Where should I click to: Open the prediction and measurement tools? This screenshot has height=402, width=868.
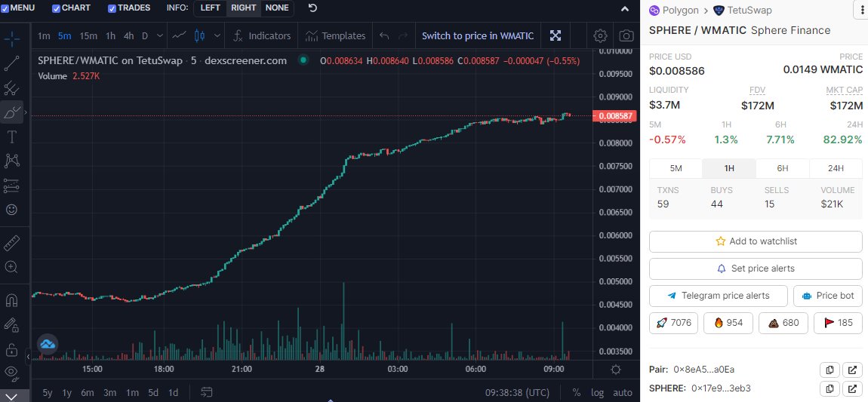pyautogui.click(x=11, y=186)
